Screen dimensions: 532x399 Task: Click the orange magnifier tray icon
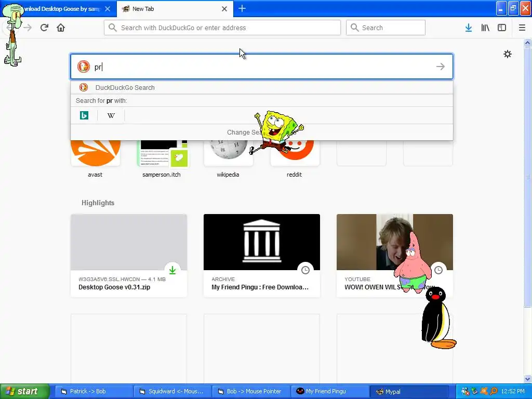pos(494,391)
